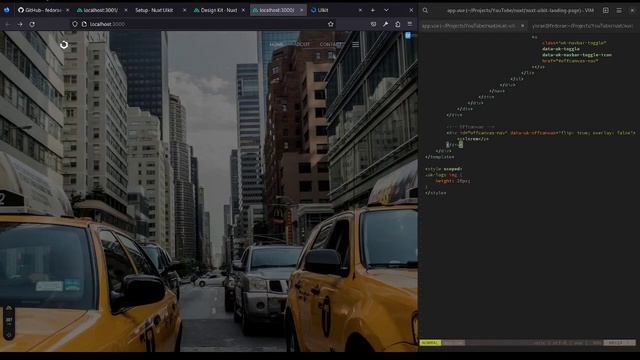Click the NORMAL mode indicator in status line
Image resolution: width=640 pixels, height=360 pixels.
[x=430, y=343]
